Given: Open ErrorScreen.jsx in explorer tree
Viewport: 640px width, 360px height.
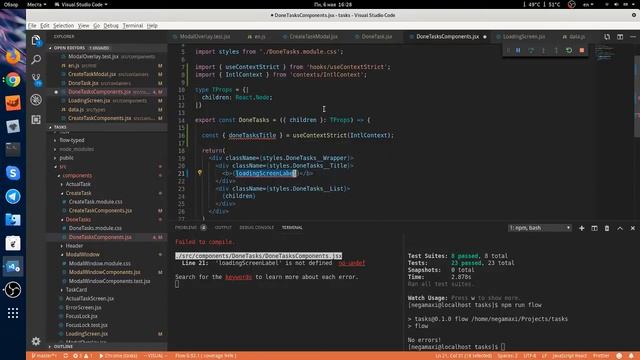Looking at the screenshot, I should (x=83, y=307).
